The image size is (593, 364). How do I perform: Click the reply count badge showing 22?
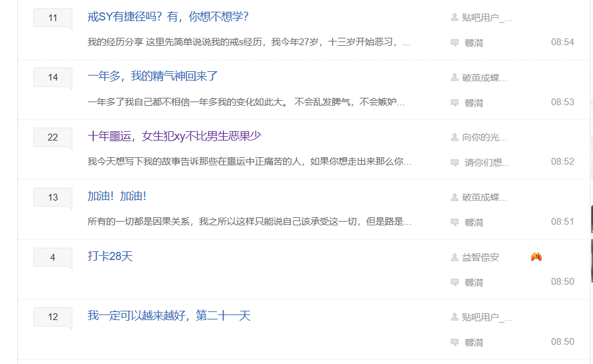pos(53,137)
